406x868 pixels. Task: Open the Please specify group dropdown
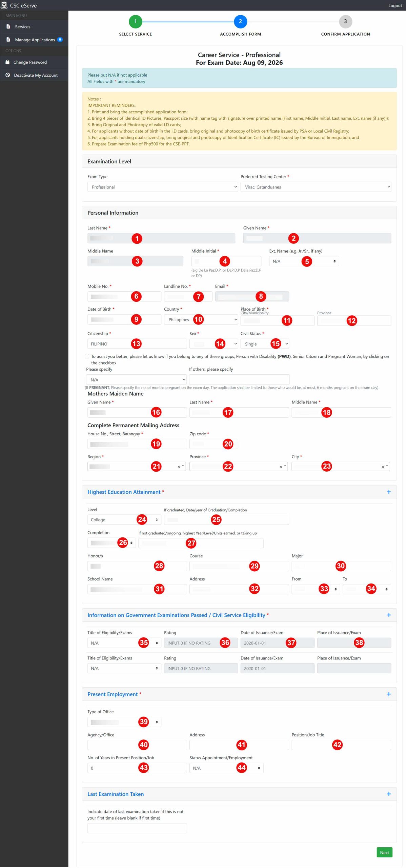click(136, 380)
